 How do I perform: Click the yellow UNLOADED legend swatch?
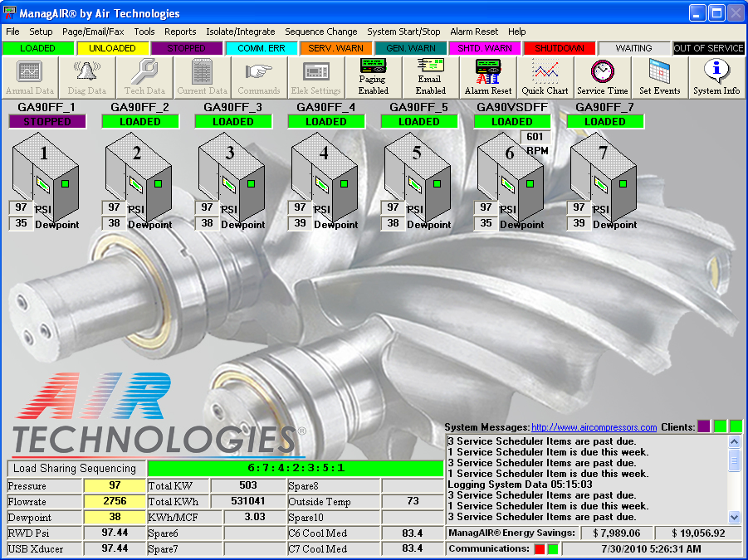tap(112, 48)
